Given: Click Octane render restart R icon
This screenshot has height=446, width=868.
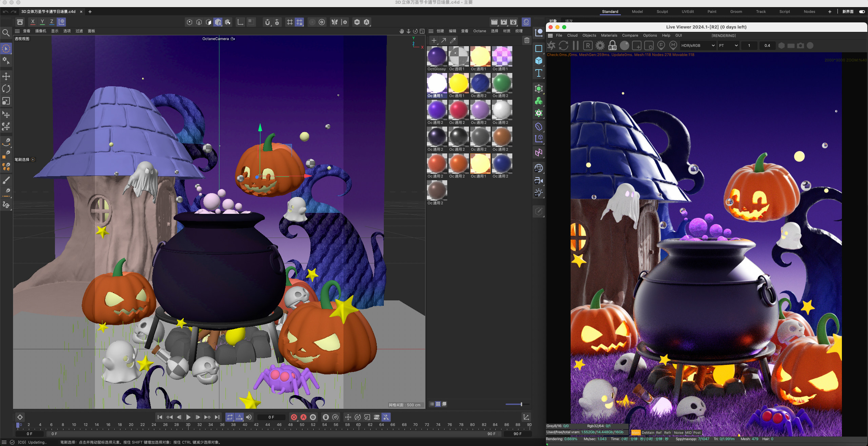Looking at the screenshot, I should click(x=588, y=45).
